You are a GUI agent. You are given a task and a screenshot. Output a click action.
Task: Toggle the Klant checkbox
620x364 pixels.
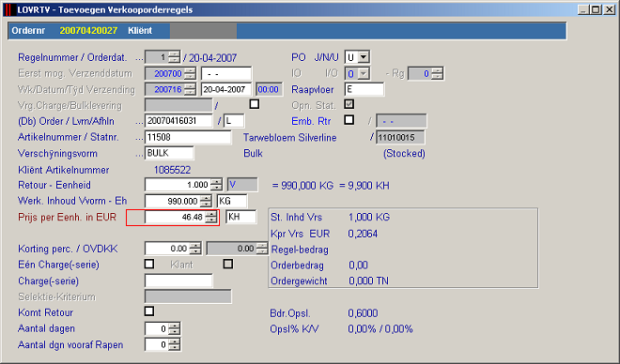(x=228, y=264)
